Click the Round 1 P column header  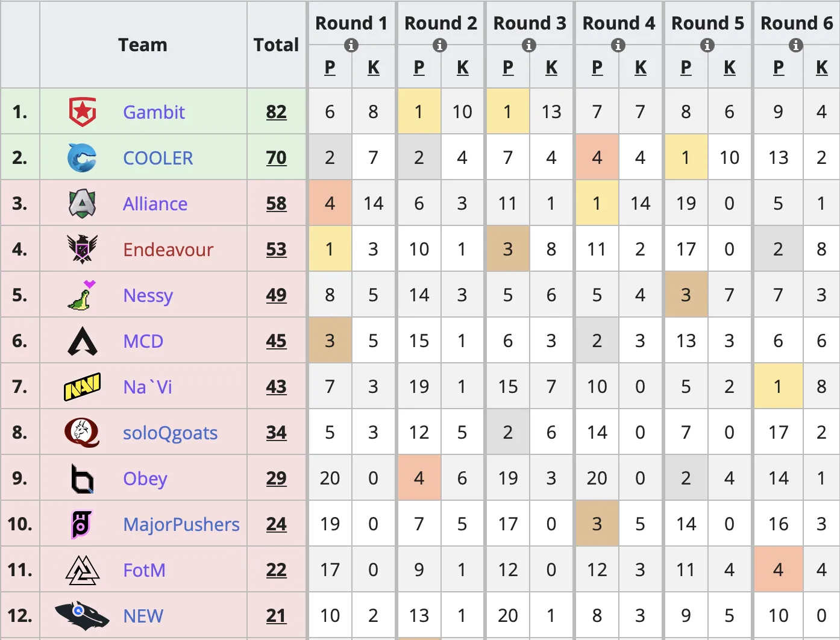(x=330, y=67)
